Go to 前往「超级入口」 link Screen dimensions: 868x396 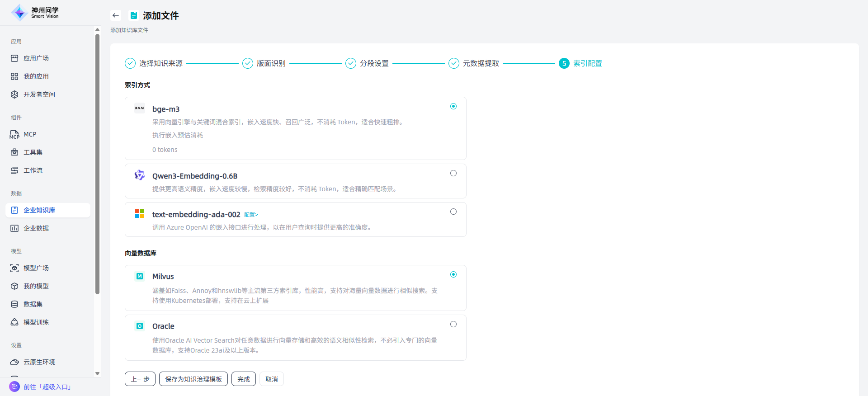tap(47, 387)
